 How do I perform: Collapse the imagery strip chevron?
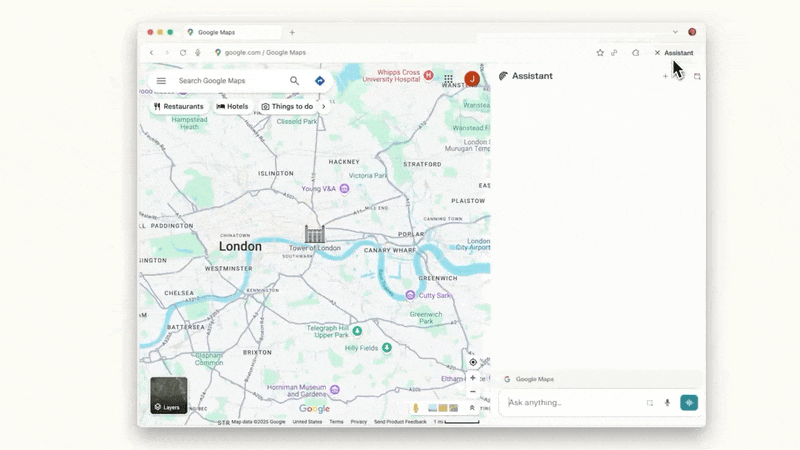(x=472, y=408)
